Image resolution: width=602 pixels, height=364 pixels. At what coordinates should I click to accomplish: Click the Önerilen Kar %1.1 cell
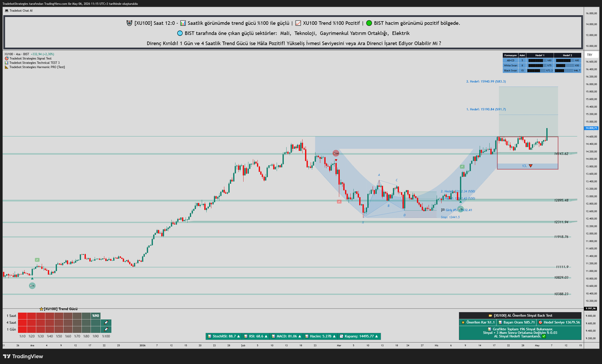[x=478, y=322]
